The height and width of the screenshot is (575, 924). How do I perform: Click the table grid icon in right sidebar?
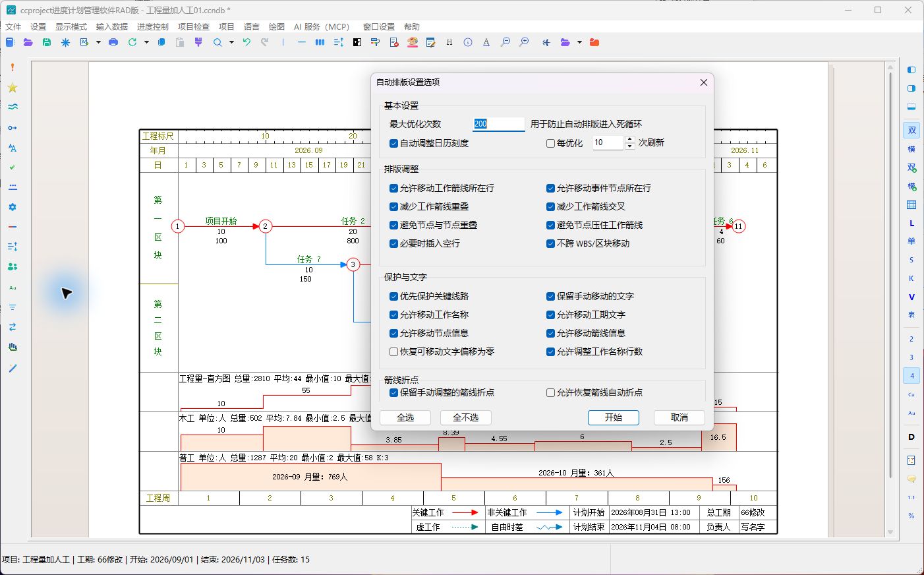911,205
